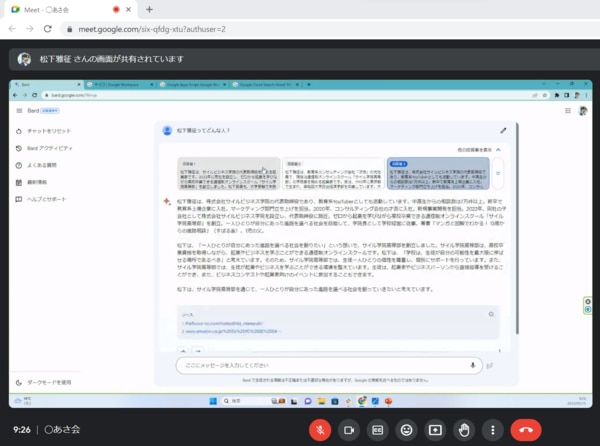Open the emoji reactions button
The width and height of the screenshot is (600, 446).
406,429
